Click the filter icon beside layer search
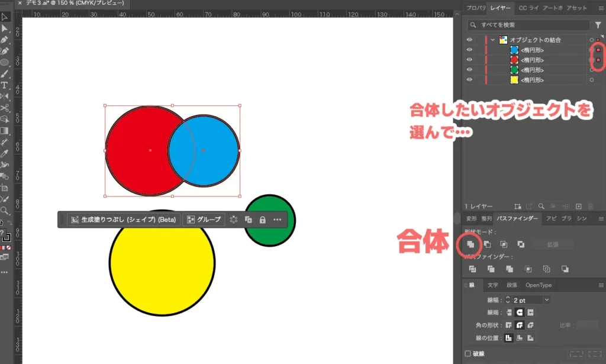606x364 pixels. (x=598, y=25)
